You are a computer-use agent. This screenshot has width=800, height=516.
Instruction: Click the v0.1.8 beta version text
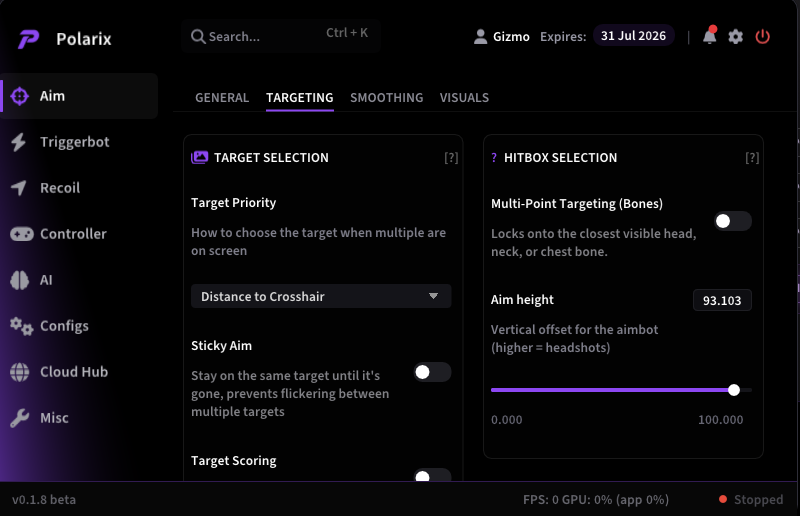[x=44, y=499]
